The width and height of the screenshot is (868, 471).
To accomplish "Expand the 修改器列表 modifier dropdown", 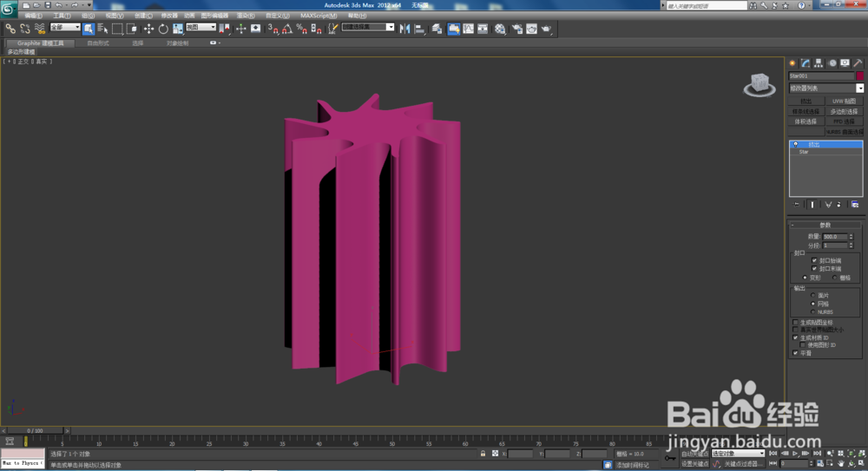I will (x=860, y=88).
